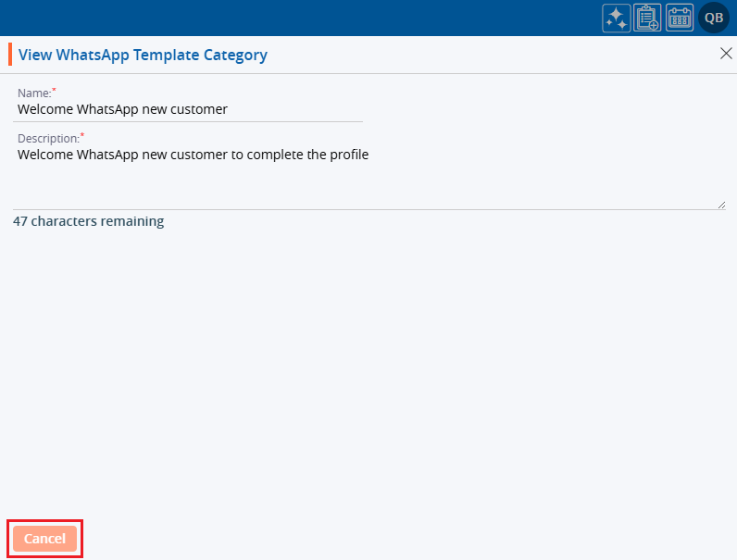Click the red asterisk next to Description
Image resolution: width=737 pixels, height=560 pixels.
(x=81, y=136)
